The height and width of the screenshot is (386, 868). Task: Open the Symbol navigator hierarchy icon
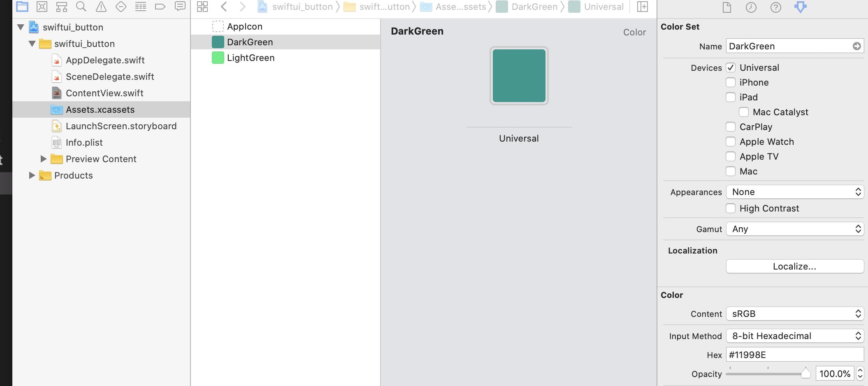pyautogui.click(x=62, y=7)
